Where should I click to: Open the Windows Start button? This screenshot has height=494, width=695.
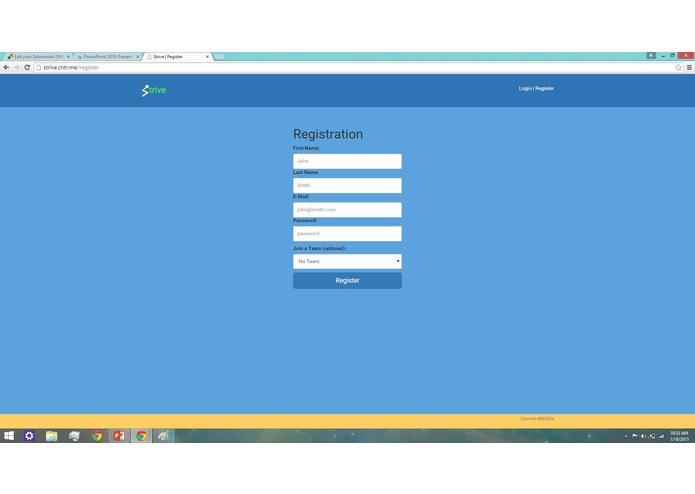pyautogui.click(x=9, y=436)
